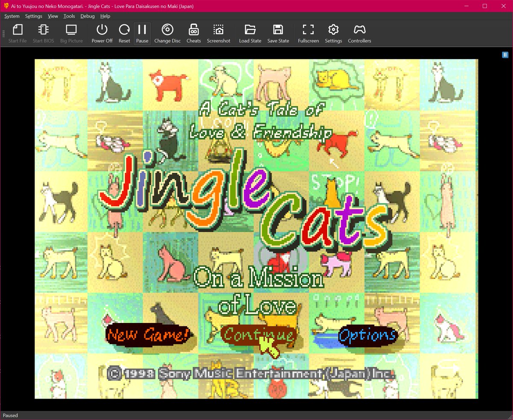
Task: Open the Settings menu in menu bar
Action: [x=34, y=16]
